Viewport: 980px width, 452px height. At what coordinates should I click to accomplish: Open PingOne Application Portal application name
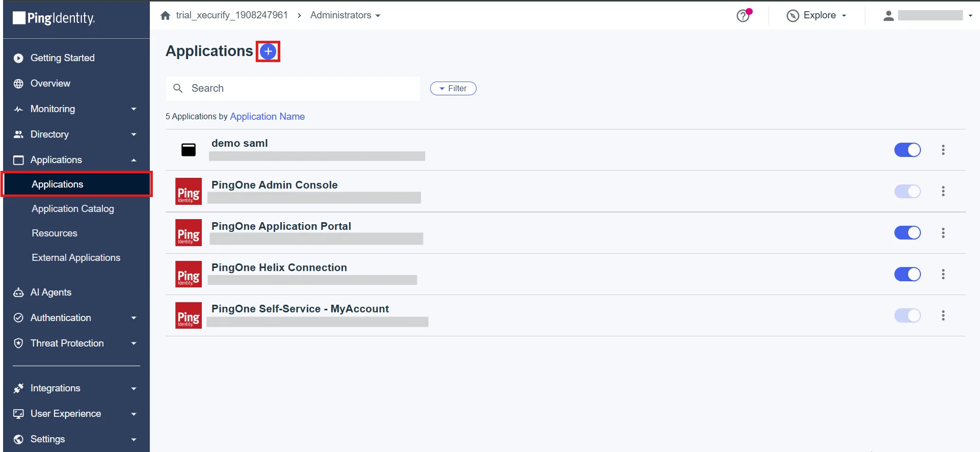281,226
